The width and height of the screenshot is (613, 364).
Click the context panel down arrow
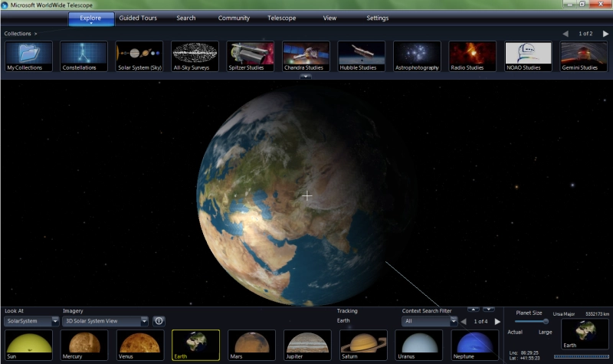(489, 310)
